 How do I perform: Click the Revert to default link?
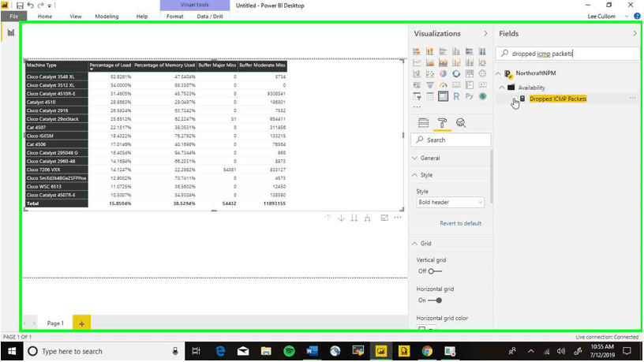(460, 224)
